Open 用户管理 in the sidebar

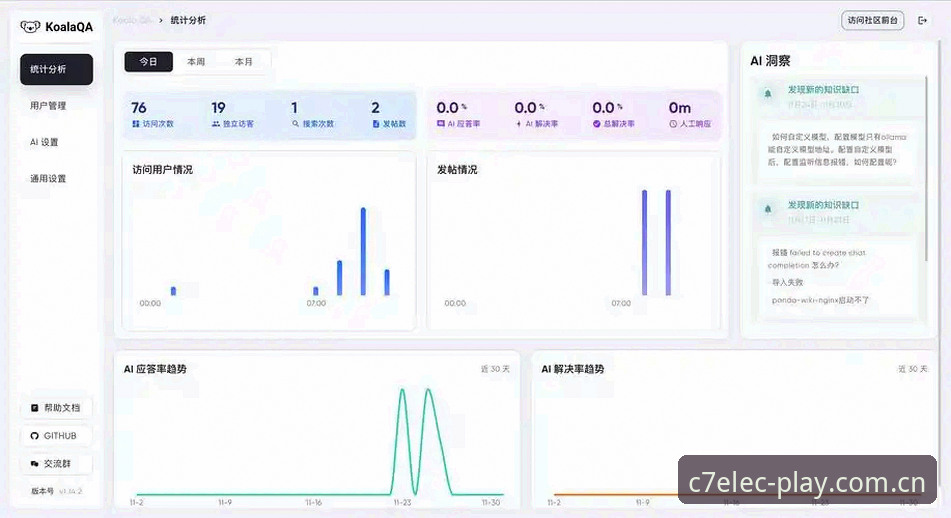pos(56,106)
